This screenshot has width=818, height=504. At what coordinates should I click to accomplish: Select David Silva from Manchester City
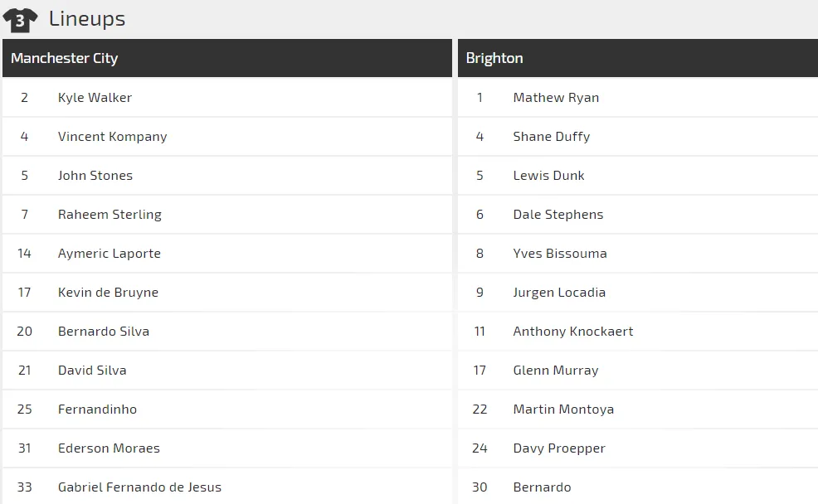(x=92, y=371)
